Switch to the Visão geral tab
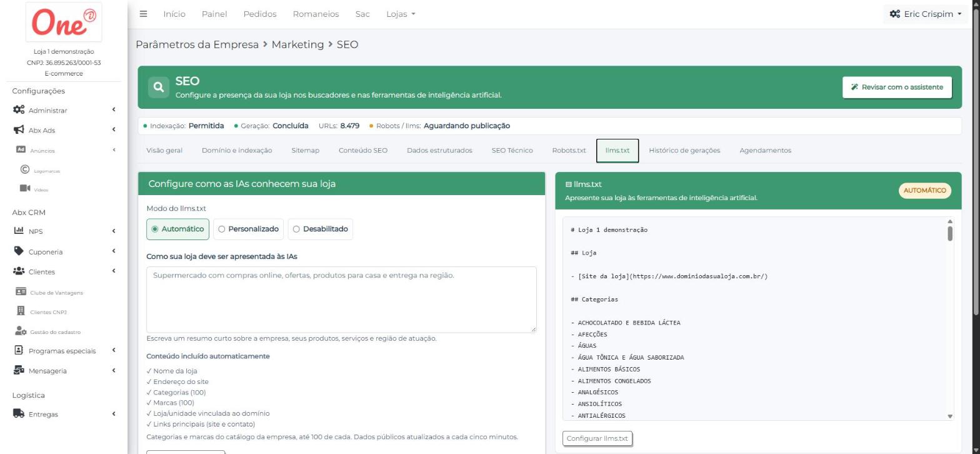 (164, 150)
